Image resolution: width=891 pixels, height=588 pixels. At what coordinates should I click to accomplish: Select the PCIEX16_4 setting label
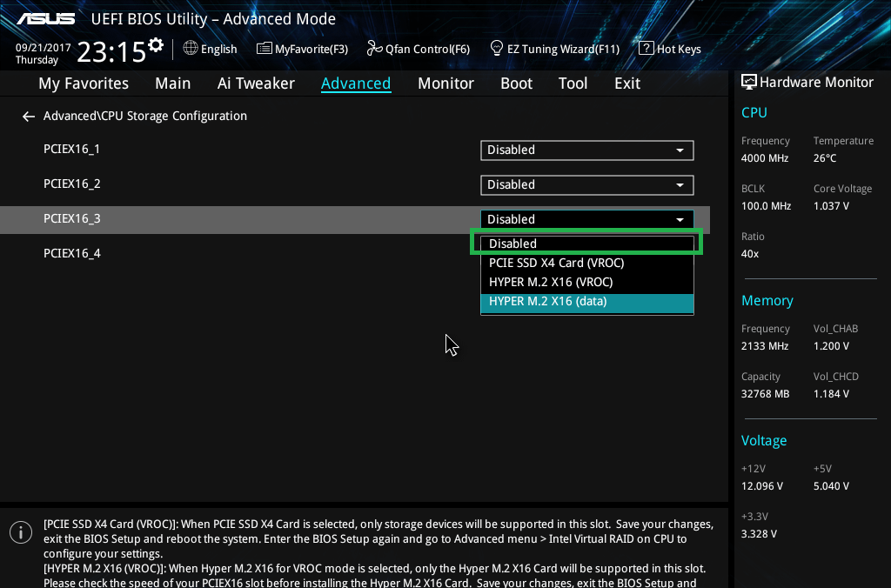click(71, 253)
